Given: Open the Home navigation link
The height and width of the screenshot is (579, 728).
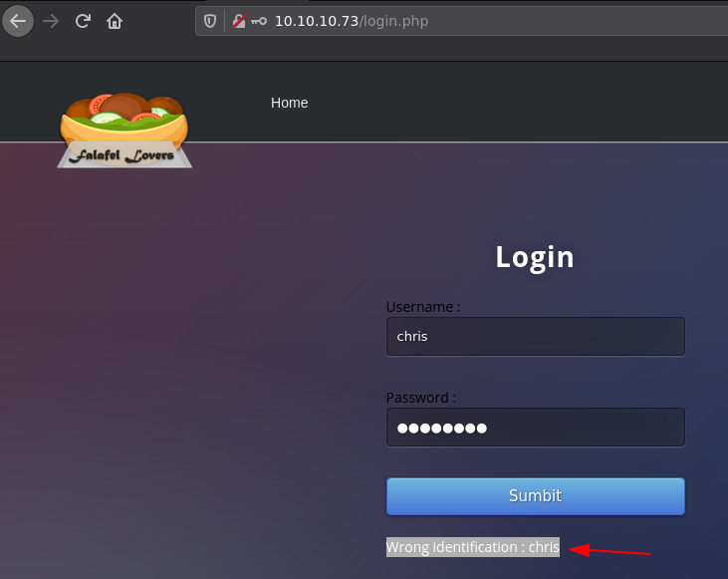Looking at the screenshot, I should (x=289, y=103).
